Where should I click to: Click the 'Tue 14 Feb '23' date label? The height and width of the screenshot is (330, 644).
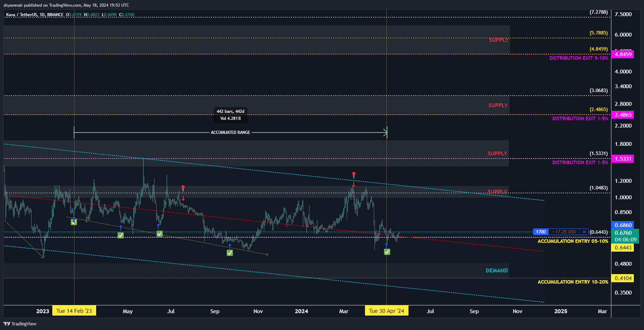[x=74, y=311]
